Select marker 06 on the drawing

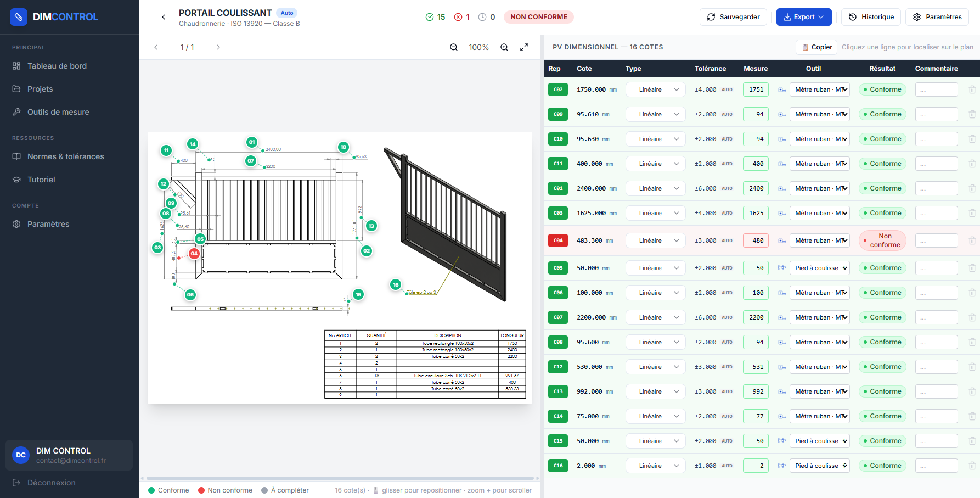tap(190, 294)
